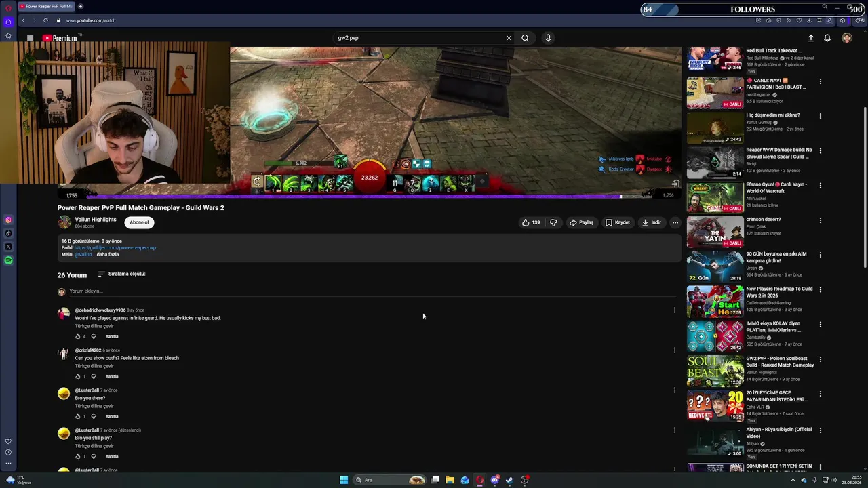
Task: Open Discord from the taskbar
Action: click(494, 480)
